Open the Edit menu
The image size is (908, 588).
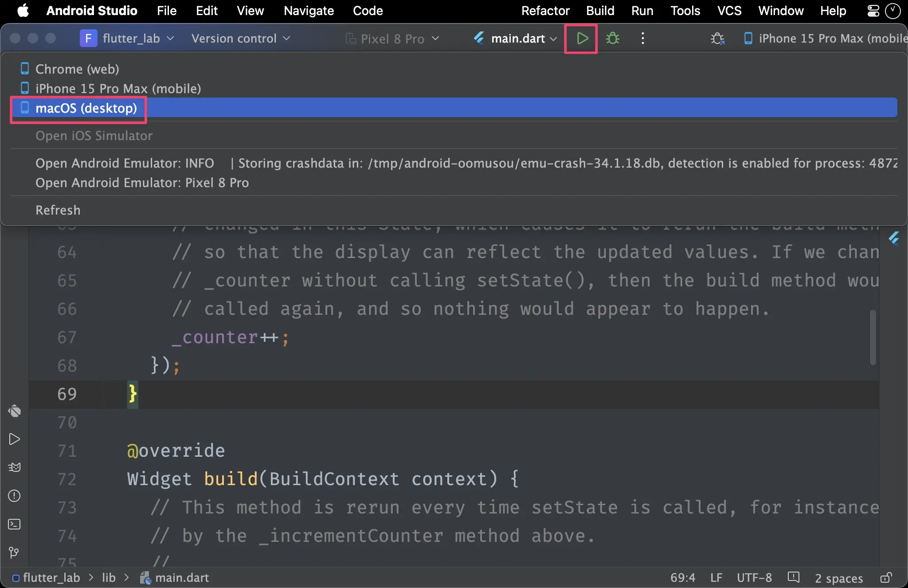click(207, 11)
